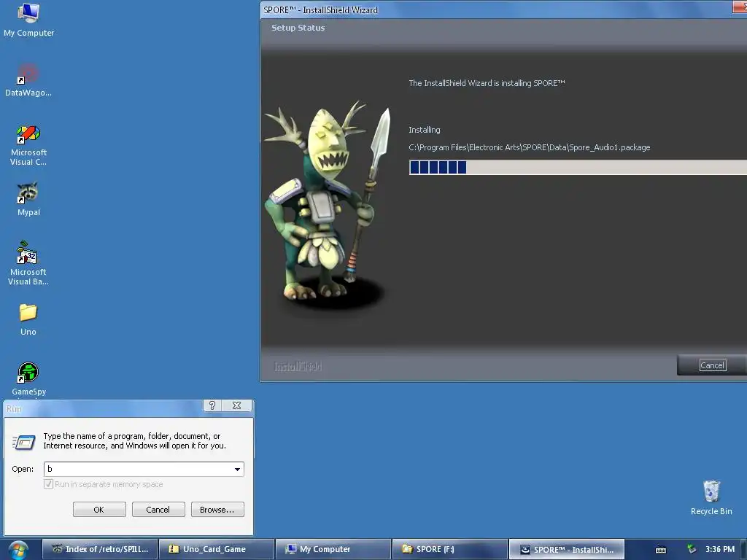The image size is (747, 560).
Task: Click the help question mark in Run dialog
Action: (x=212, y=405)
